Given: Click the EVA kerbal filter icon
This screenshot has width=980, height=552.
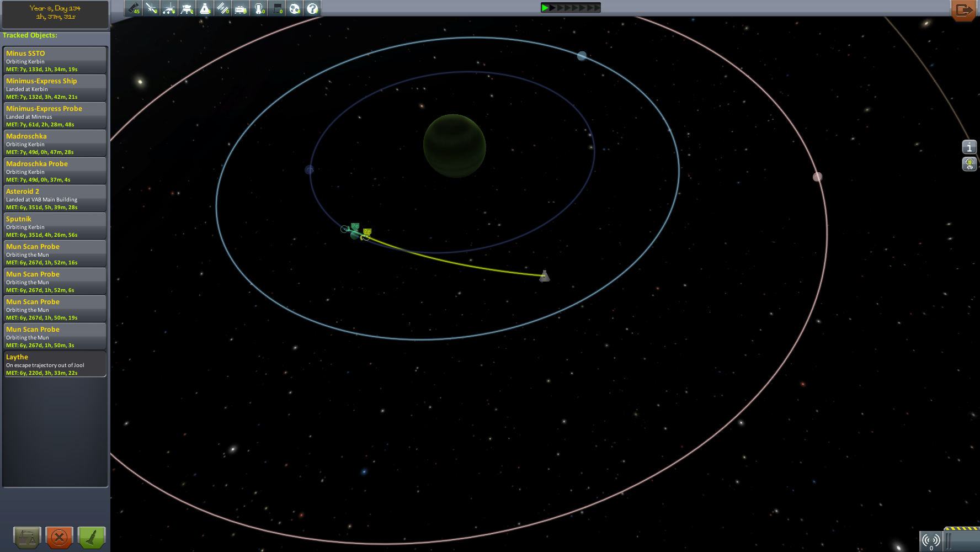Looking at the screenshot, I should tap(258, 8).
